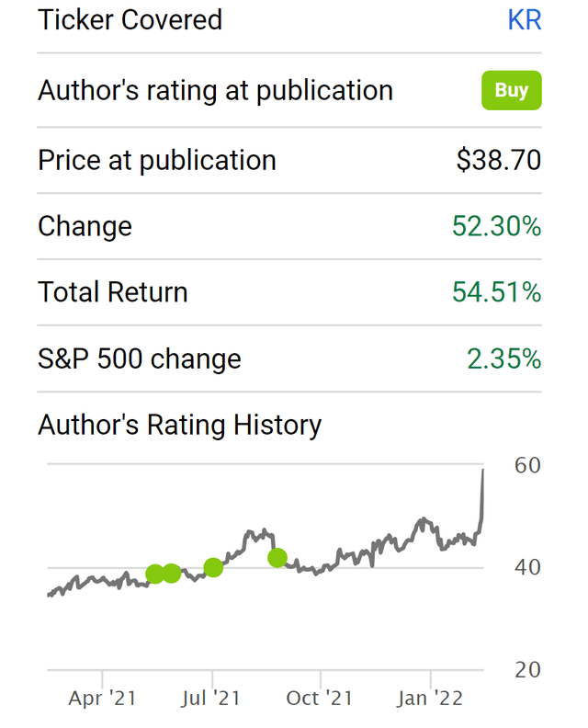The image size is (588, 728).
Task: Click the green Buy rating badge
Action: pyautogui.click(x=512, y=90)
